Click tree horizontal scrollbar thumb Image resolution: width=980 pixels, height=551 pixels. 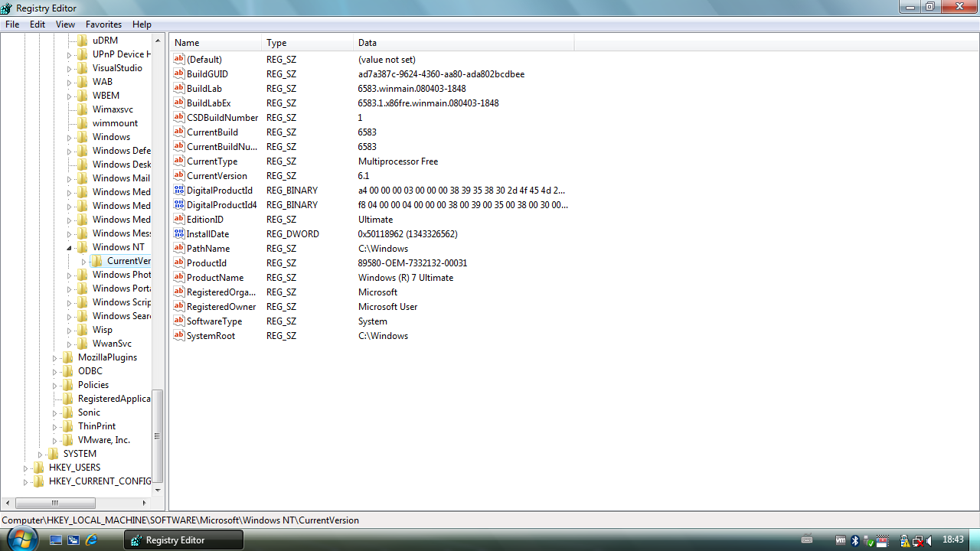tap(55, 503)
